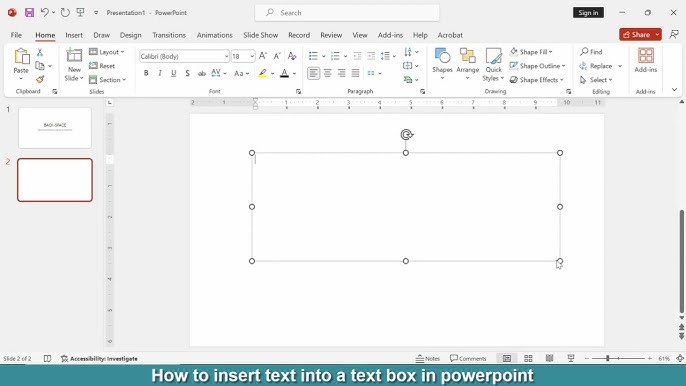Toggle Italic text formatting
This screenshot has width=686, height=386.
pos(160,73)
